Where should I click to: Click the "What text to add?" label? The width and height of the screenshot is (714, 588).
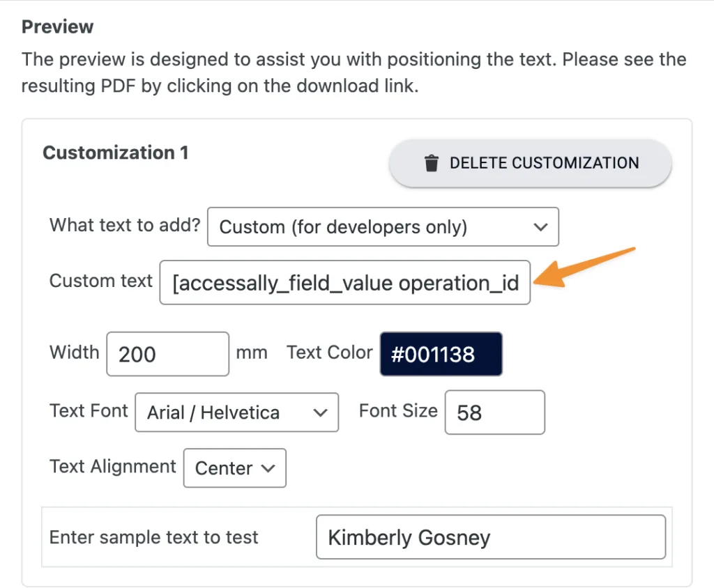(125, 226)
